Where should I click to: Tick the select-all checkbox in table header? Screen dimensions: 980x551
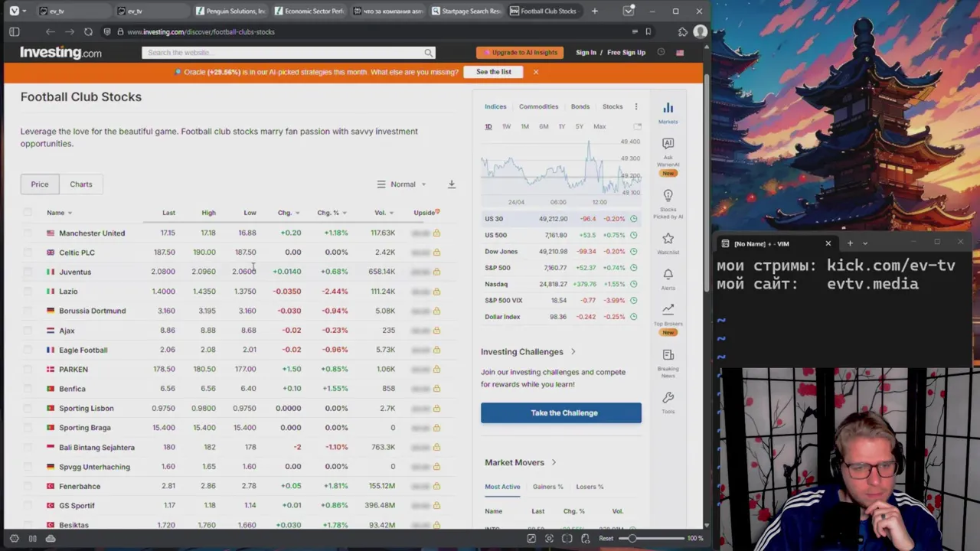[x=28, y=213]
